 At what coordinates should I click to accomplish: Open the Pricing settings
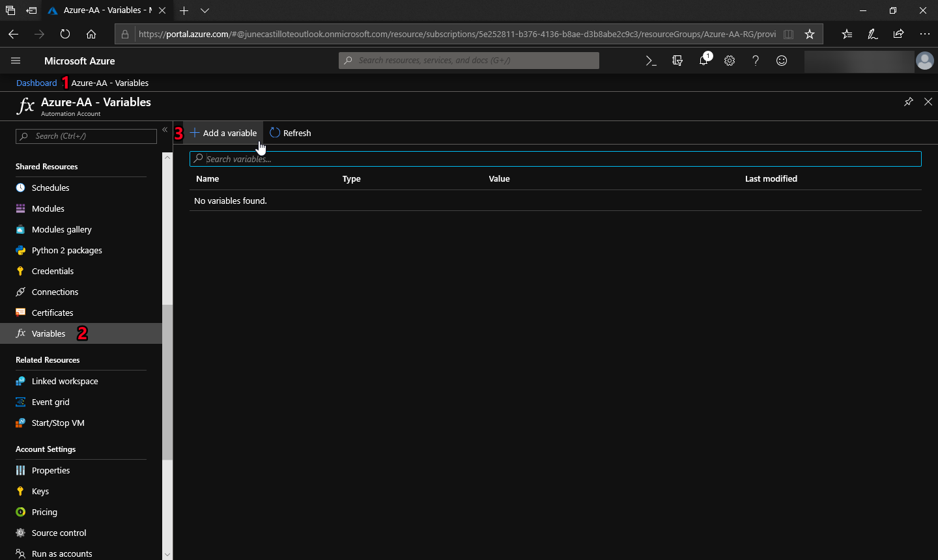click(x=44, y=512)
